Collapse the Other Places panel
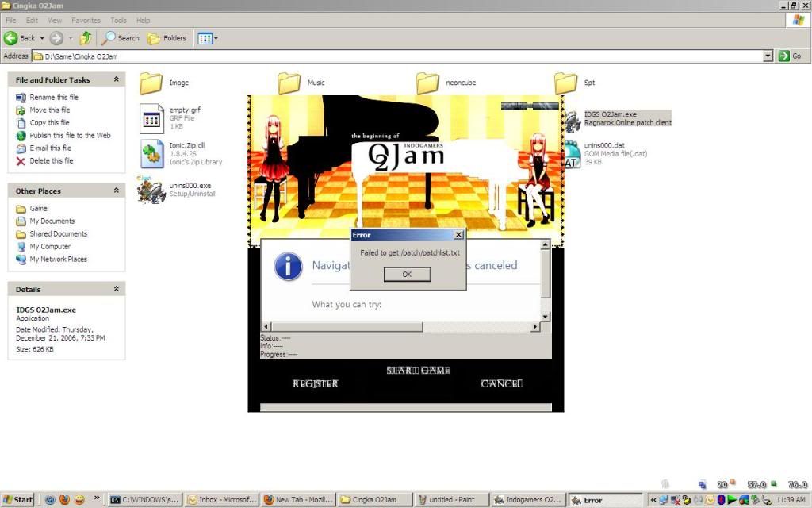 (116, 190)
